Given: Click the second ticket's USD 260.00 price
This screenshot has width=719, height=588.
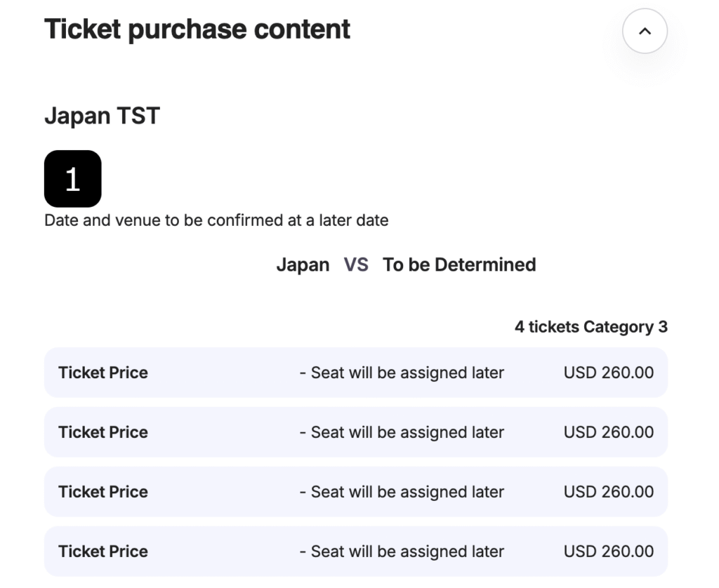Looking at the screenshot, I should coord(608,432).
